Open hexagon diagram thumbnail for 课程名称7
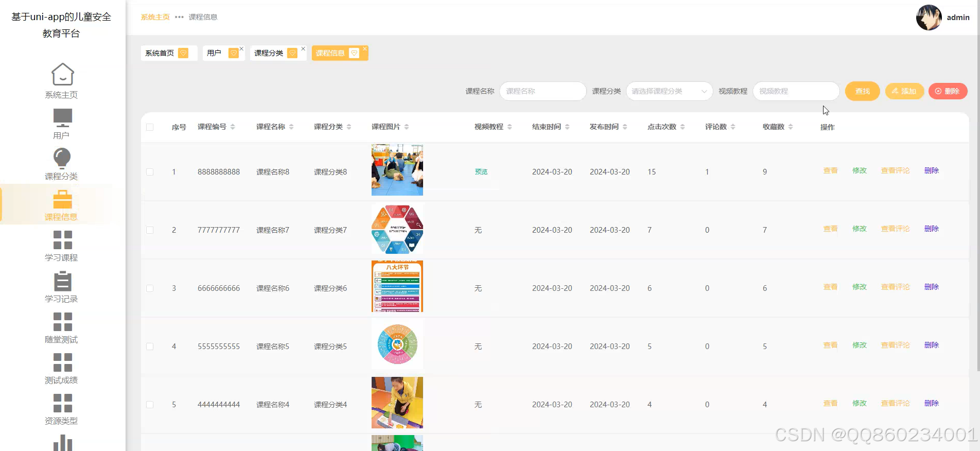Image resolution: width=980 pixels, height=451 pixels. coord(397,229)
